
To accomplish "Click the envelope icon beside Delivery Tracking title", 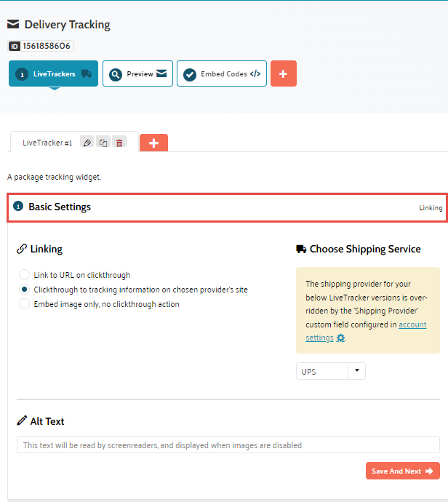I will coord(13,25).
